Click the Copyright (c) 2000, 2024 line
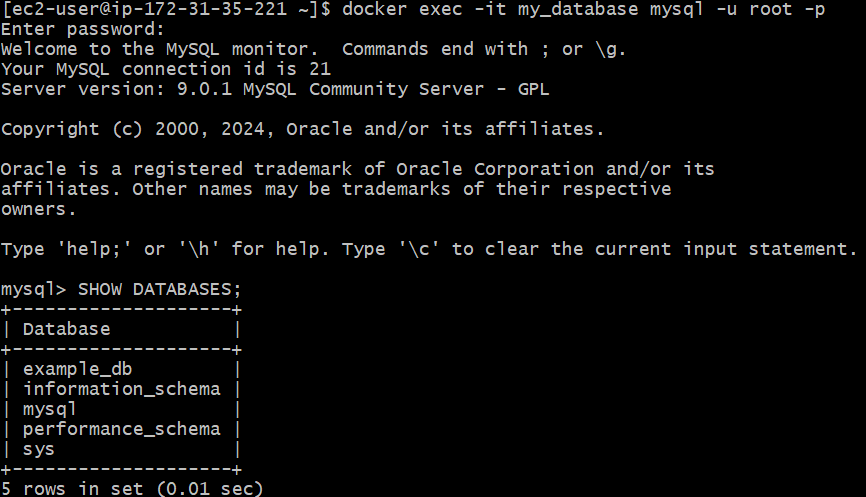Image resolution: width=866 pixels, height=497 pixels. pyautogui.click(x=302, y=129)
